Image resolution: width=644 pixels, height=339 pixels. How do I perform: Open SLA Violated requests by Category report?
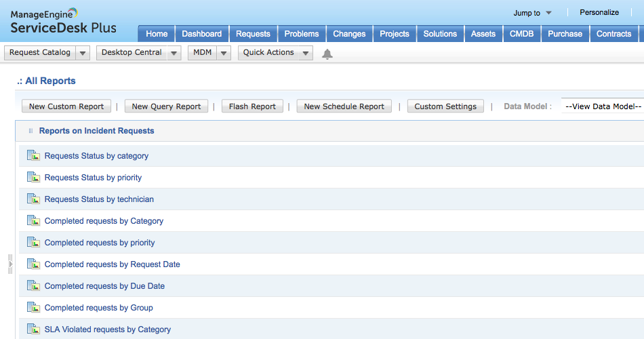click(x=108, y=330)
